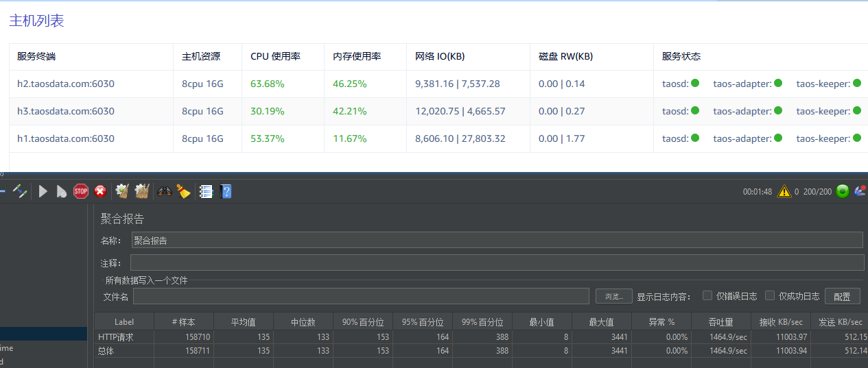Click the 文件名 input field
The height and width of the screenshot is (368, 868).
pyautogui.click(x=361, y=296)
